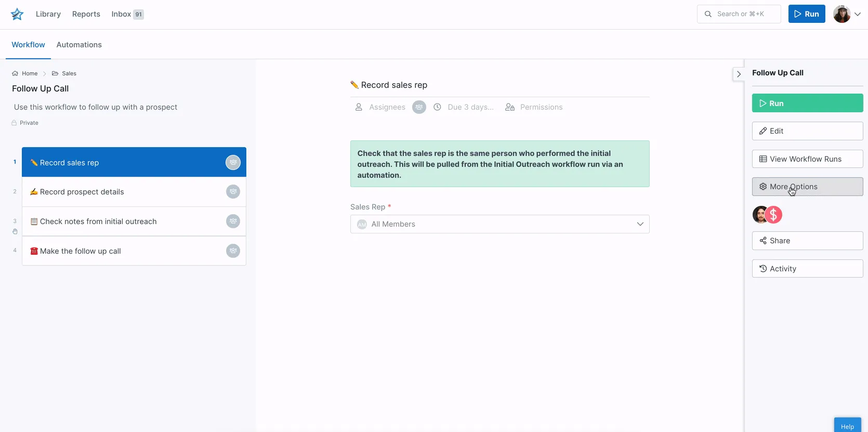868x432 pixels.
Task: Open the Sales Rep All Members dropdown
Action: click(500, 224)
